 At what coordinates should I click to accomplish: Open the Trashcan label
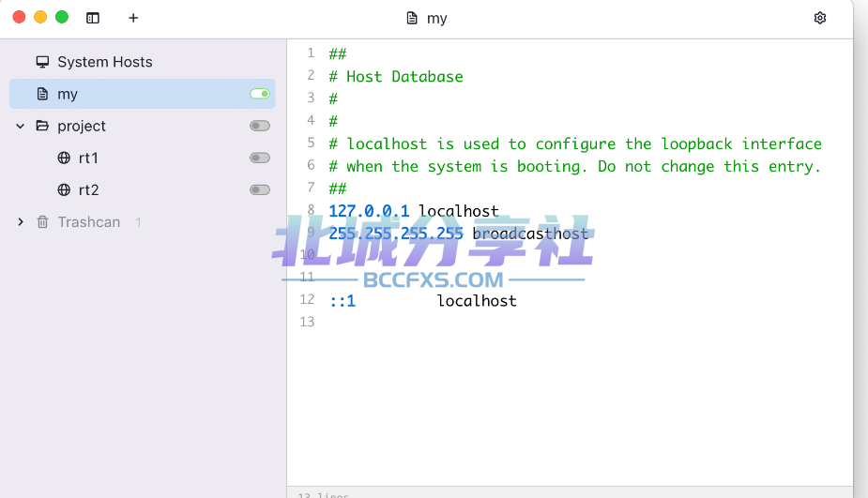tap(88, 222)
